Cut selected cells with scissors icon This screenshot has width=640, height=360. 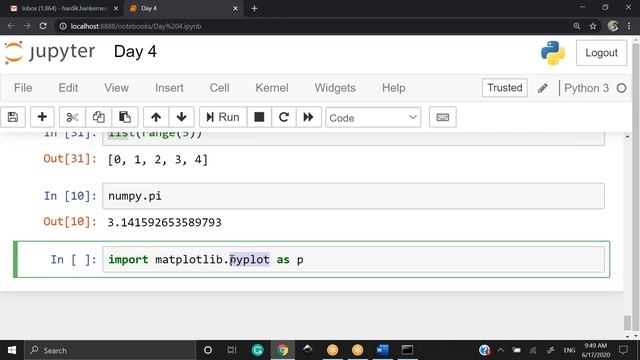click(72, 117)
